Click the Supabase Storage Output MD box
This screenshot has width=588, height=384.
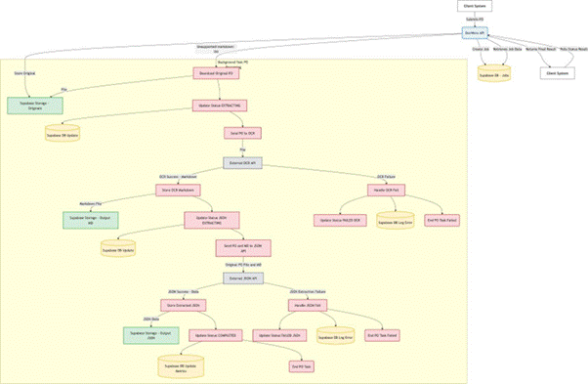pyautogui.click(x=91, y=220)
